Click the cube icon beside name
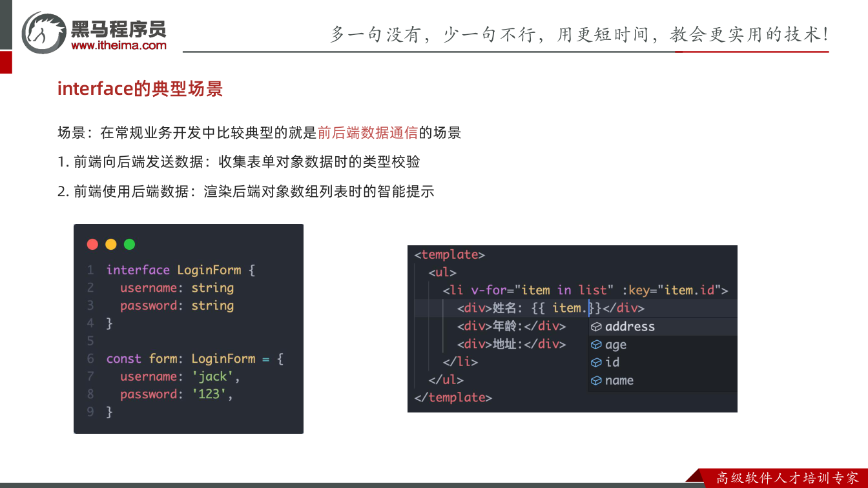 pyautogui.click(x=596, y=380)
